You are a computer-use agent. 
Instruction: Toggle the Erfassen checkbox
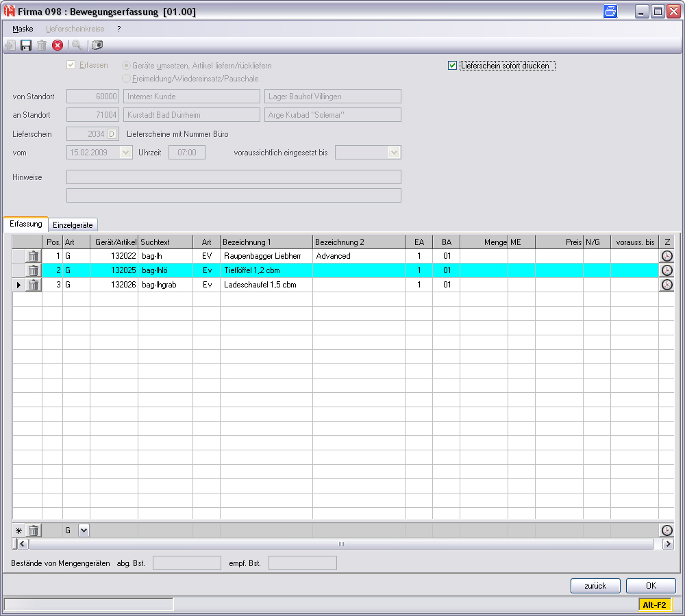(x=71, y=66)
